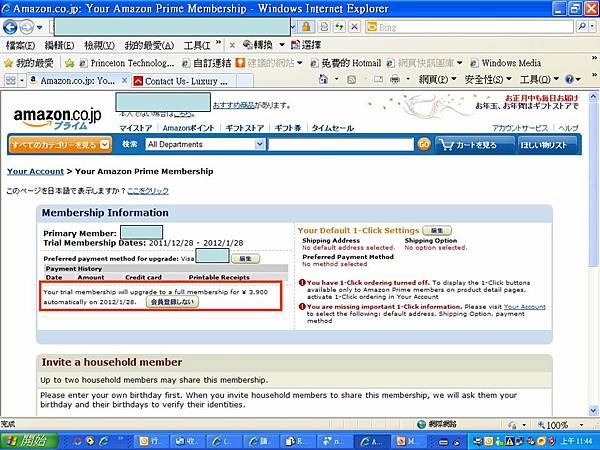600x450 pixels.
Task: Click the red Stop X icon
Action: coord(355,27)
